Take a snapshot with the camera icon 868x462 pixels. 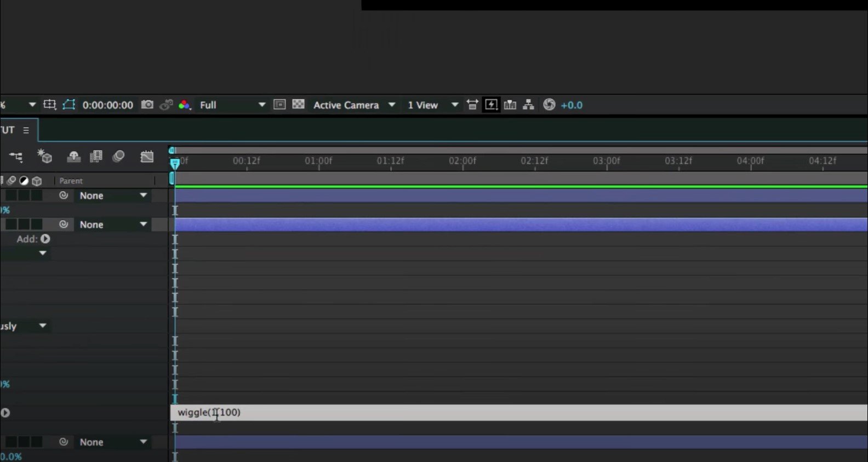pos(147,105)
